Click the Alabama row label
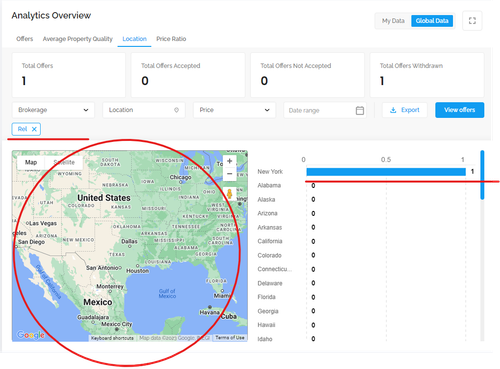 [x=269, y=185]
